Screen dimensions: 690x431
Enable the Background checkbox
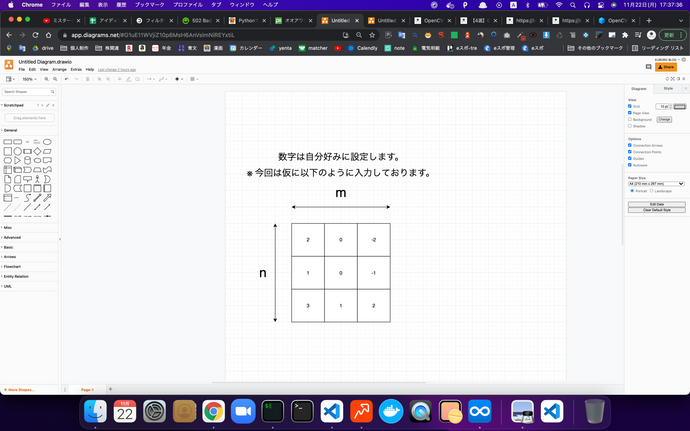pyautogui.click(x=630, y=119)
